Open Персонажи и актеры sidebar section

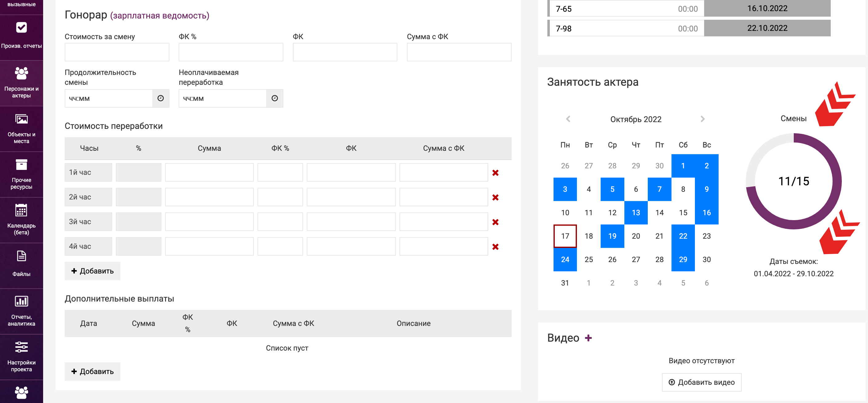(x=21, y=83)
